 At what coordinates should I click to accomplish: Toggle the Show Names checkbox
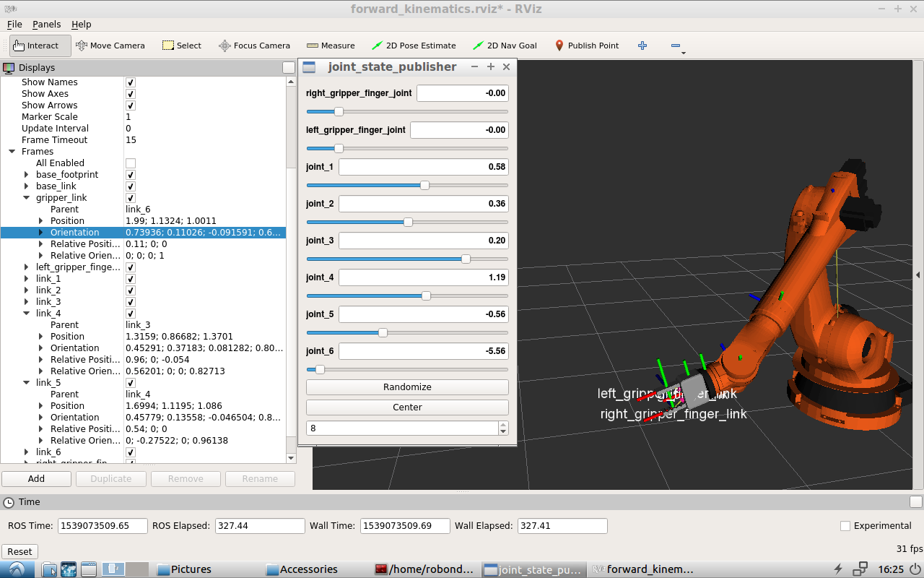tap(131, 82)
